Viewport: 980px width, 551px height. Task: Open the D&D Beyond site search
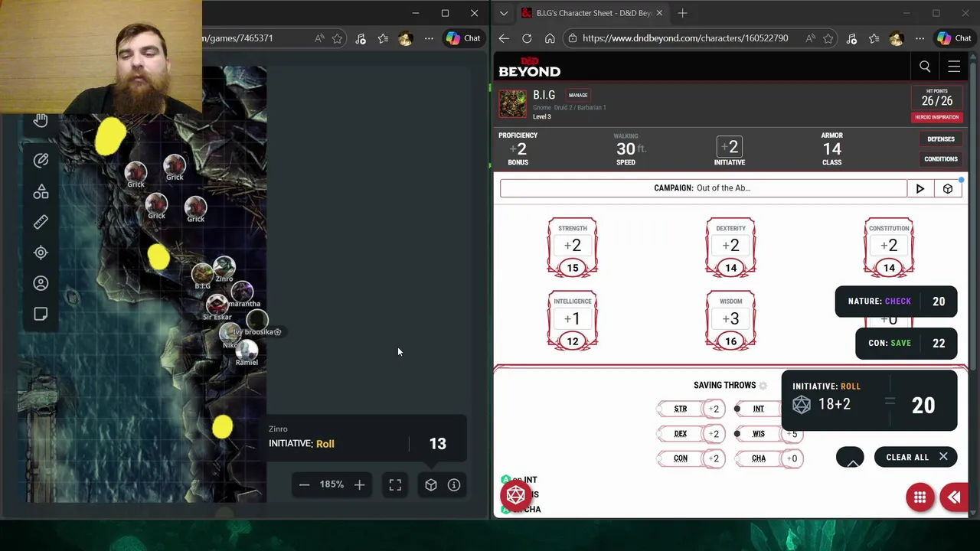coord(925,67)
